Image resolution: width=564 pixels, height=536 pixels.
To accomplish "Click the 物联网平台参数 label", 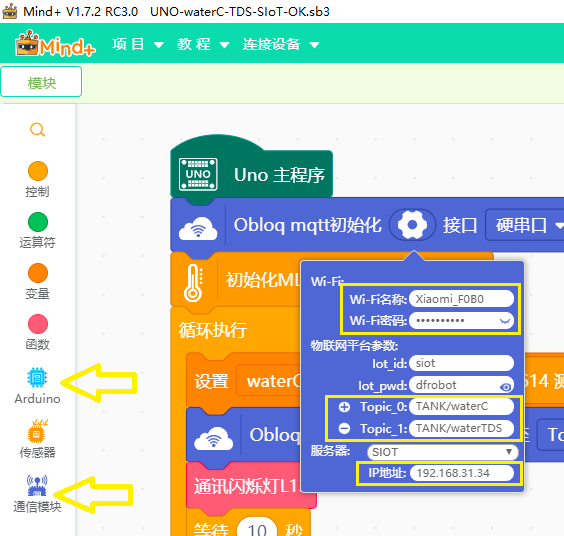I will [x=354, y=346].
